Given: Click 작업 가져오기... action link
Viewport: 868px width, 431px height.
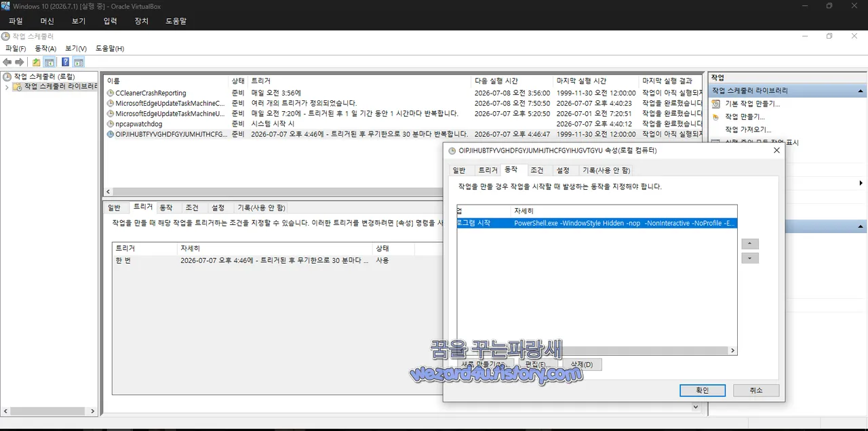Looking at the screenshot, I should [x=748, y=129].
